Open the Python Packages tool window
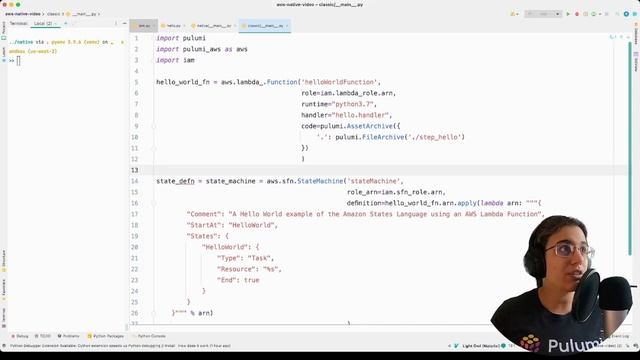Image resolution: width=640 pixels, height=360 pixels. coord(106,336)
